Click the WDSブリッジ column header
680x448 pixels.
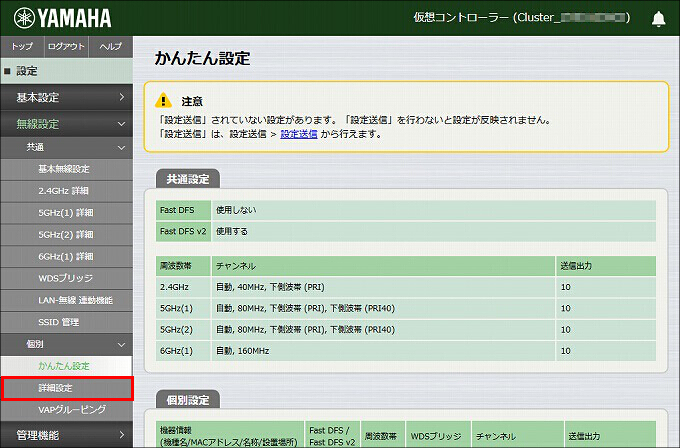pos(438,434)
